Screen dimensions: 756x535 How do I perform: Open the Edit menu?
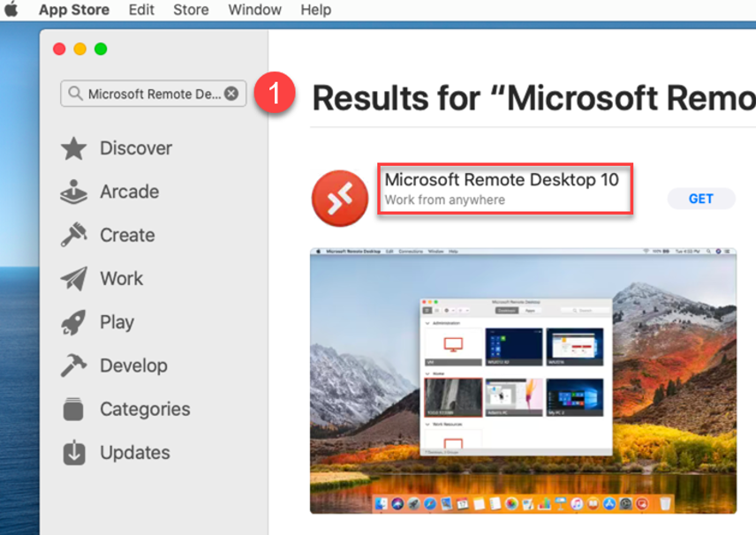(141, 10)
